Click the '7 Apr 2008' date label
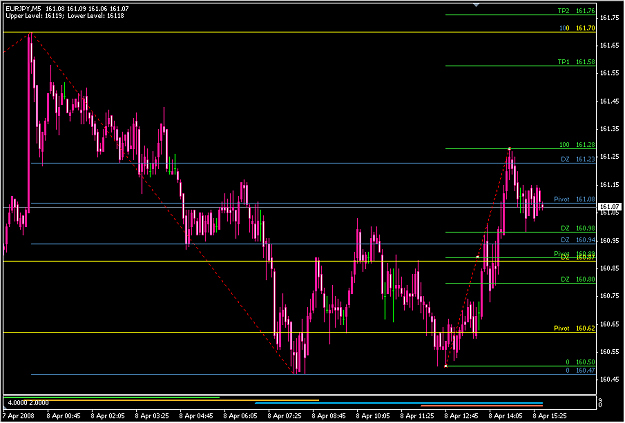The image size is (625, 423). coord(19,416)
